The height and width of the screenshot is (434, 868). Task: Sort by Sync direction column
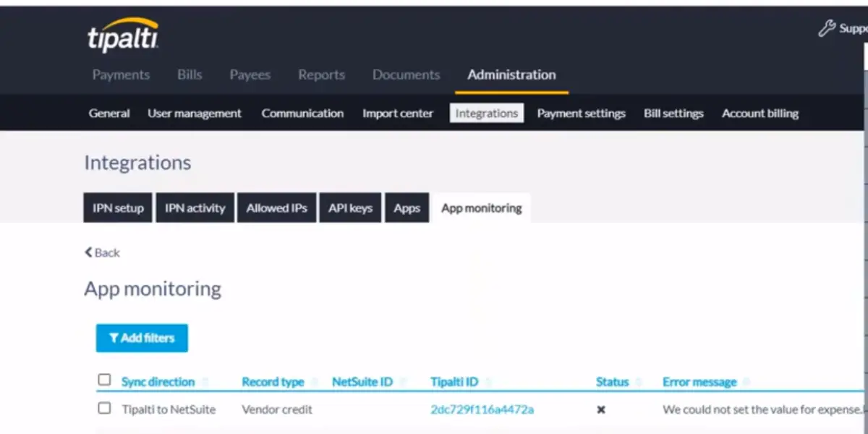[x=158, y=381]
